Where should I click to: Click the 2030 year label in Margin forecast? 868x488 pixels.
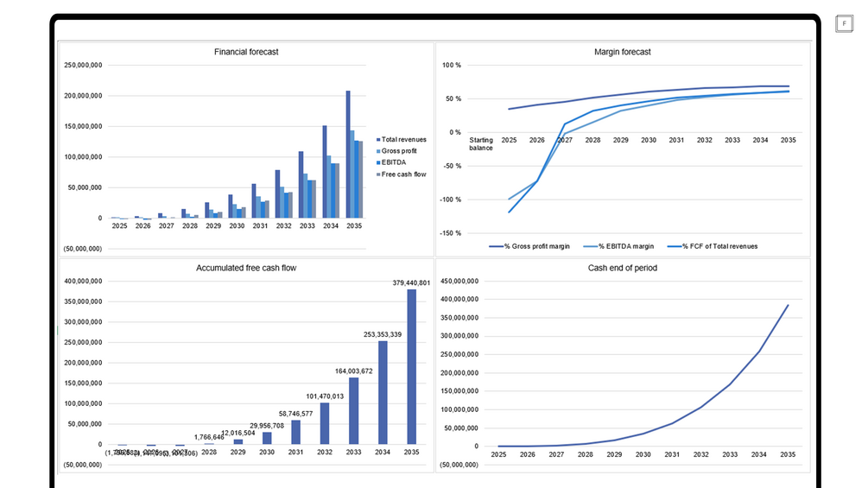649,141
